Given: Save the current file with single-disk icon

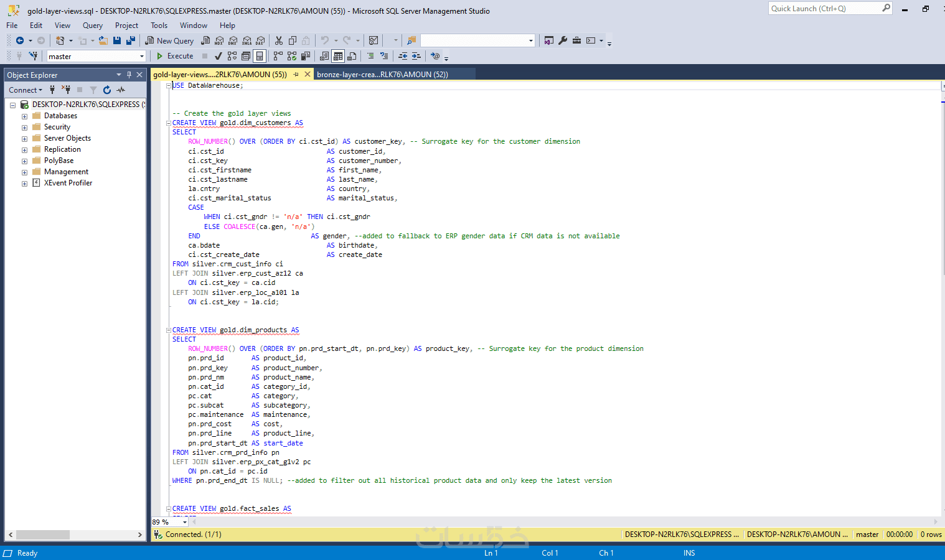Looking at the screenshot, I should tap(117, 40).
